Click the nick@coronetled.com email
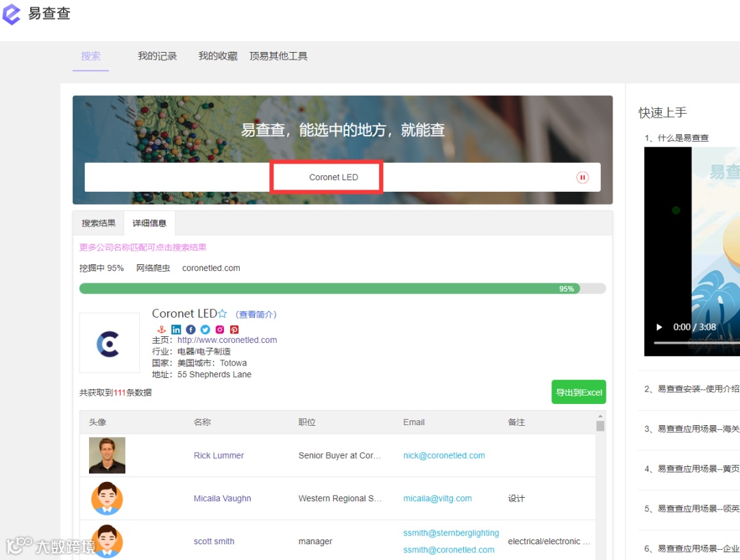Screen dimensions: 740x560 pyautogui.click(x=444, y=455)
